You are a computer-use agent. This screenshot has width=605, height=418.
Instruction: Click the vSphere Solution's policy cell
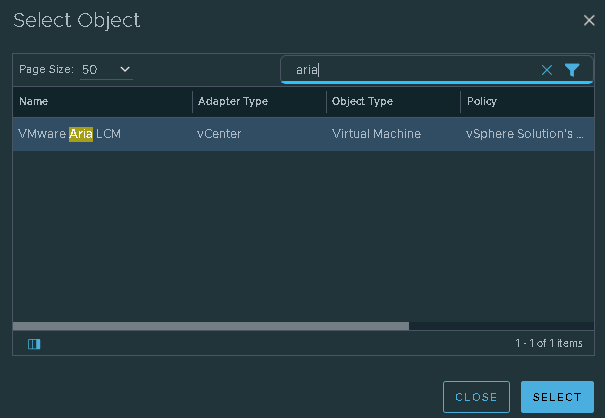coord(525,133)
